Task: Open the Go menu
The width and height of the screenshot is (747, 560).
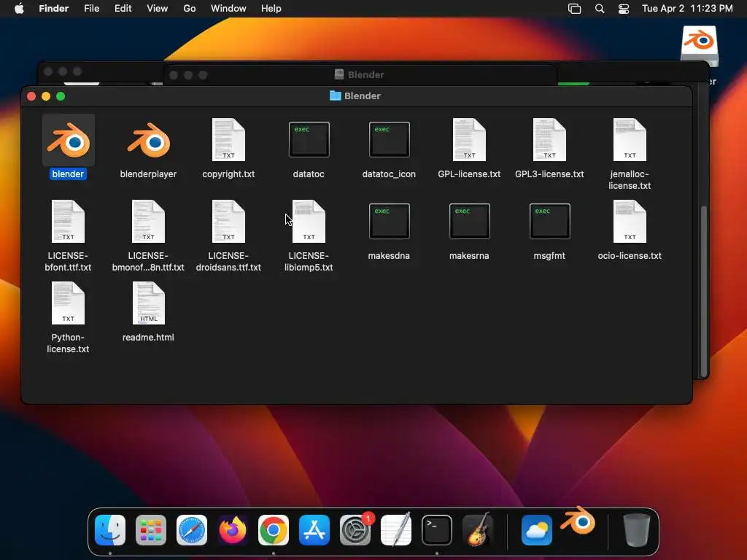Action: click(190, 8)
